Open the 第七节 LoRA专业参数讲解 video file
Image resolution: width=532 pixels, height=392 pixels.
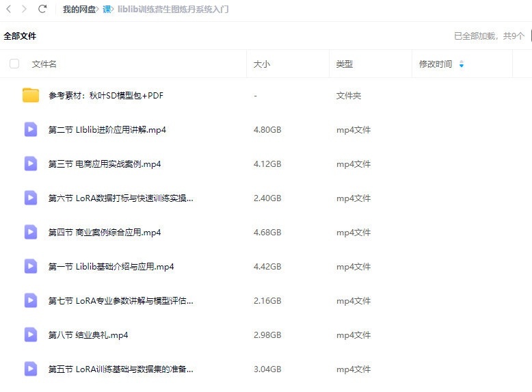120,301
